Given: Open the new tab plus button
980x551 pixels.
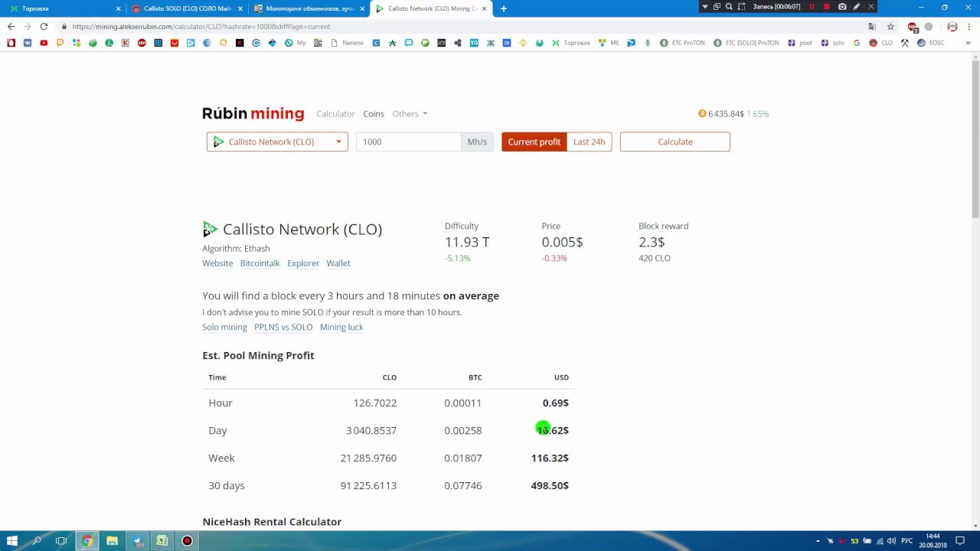Looking at the screenshot, I should click(503, 8).
